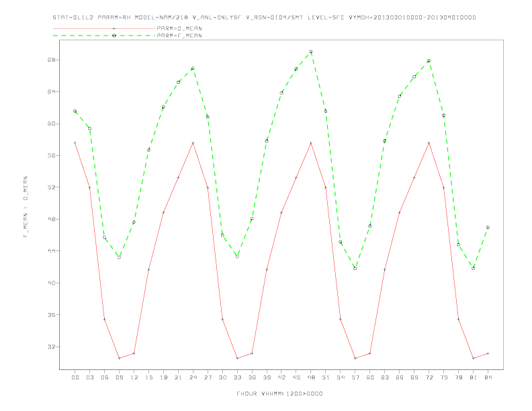Image resolution: width=532 pixels, height=411 pixels.
Task: Select the red O_MEAN legend line sample
Action: click(x=104, y=28)
